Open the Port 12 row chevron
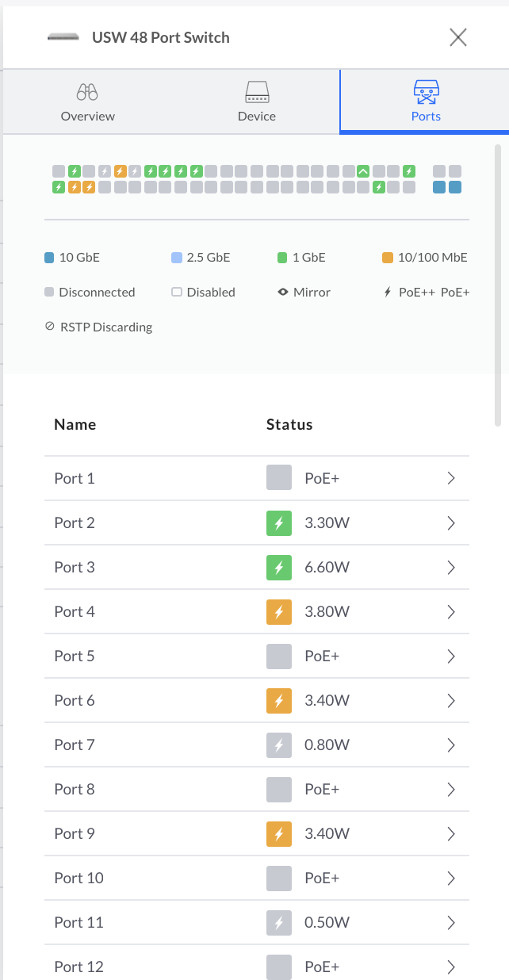 tap(451, 967)
